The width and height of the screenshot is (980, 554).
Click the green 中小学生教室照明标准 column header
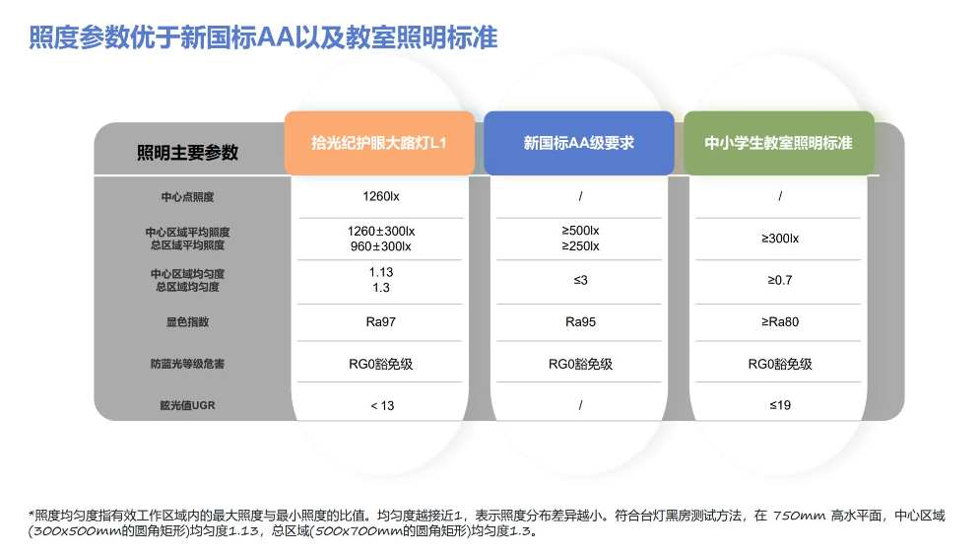(x=779, y=143)
